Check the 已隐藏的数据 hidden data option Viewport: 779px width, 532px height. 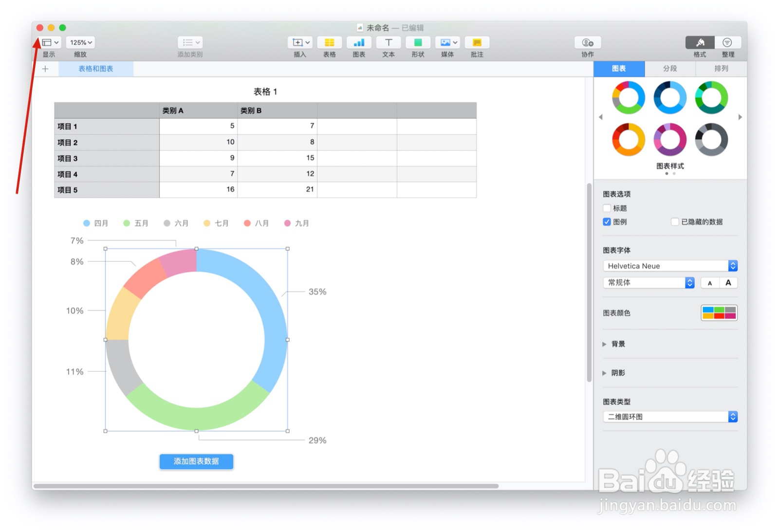pyautogui.click(x=675, y=221)
